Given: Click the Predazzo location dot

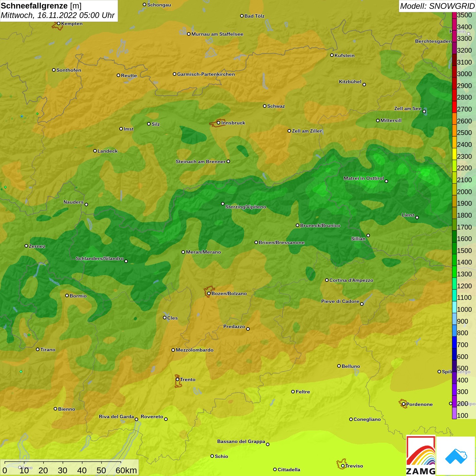Looking at the screenshot, I should 248,329.
